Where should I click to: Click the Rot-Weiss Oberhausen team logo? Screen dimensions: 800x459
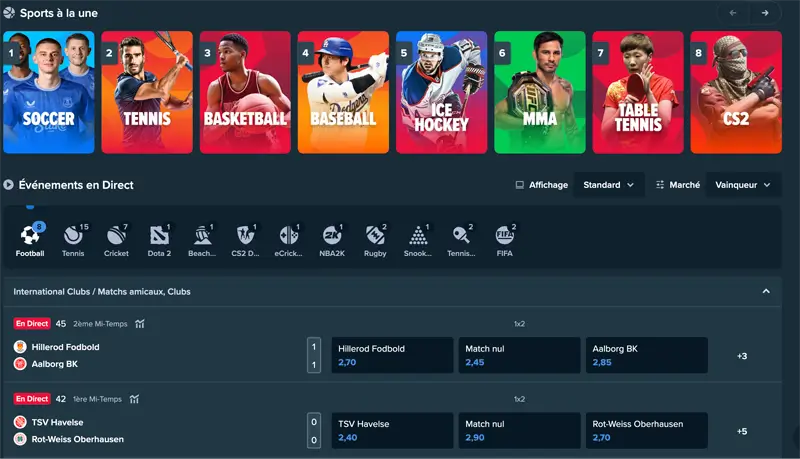[20, 439]
